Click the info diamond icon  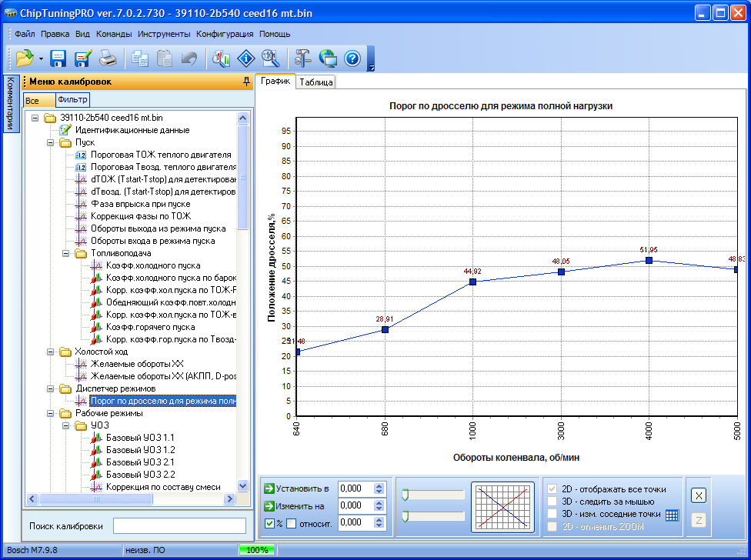(245, 58)
